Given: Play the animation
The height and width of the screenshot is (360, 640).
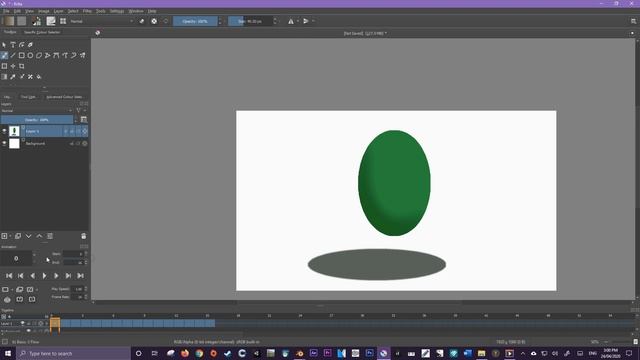Looking at the screenshot, I should pyautogui.click(x=44, y=276).
